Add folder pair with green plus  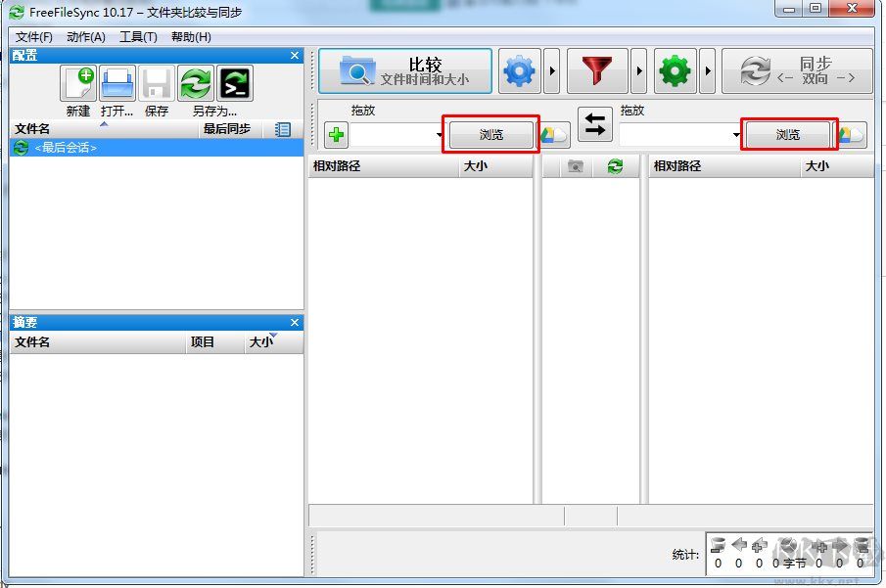click(x=336, y=135)
